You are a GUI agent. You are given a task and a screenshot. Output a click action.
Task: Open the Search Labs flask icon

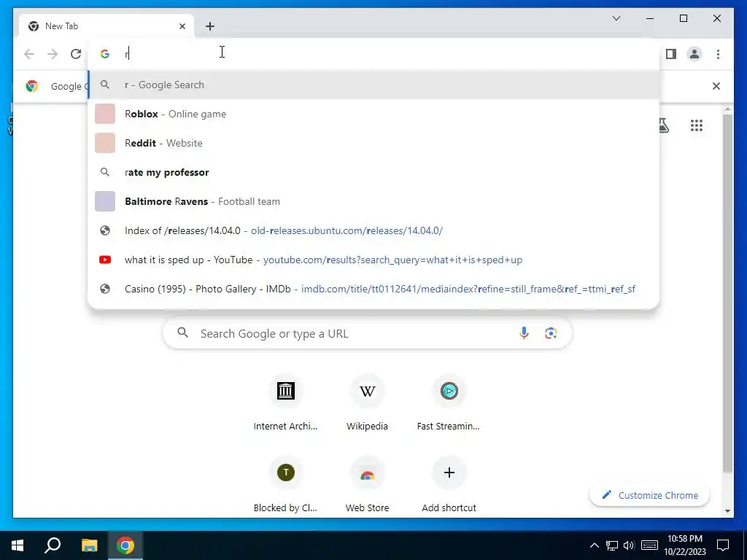point(663,125)
